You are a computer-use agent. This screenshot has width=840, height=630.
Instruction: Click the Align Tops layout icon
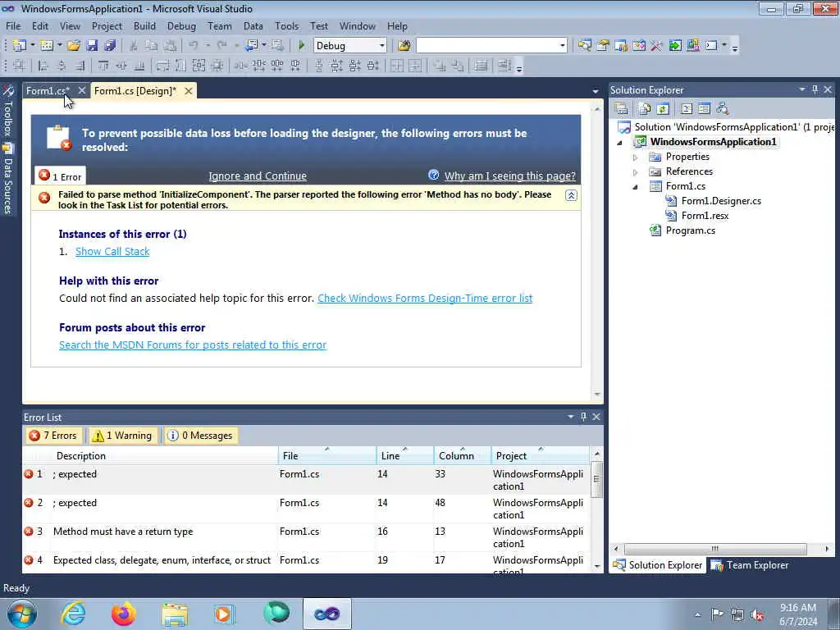click(x=103, y=66)
